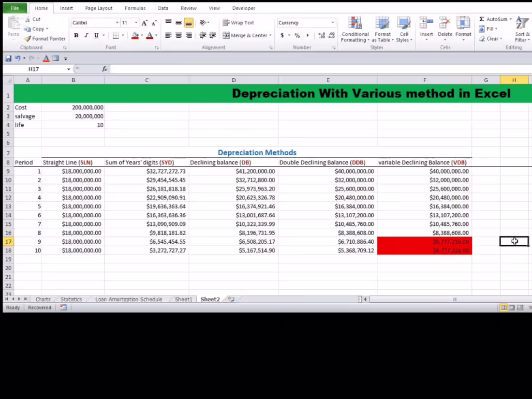Click the Font Color swatch
This screenshot has width=532, height=399.
pyautogui.click(x=149, y=35)
